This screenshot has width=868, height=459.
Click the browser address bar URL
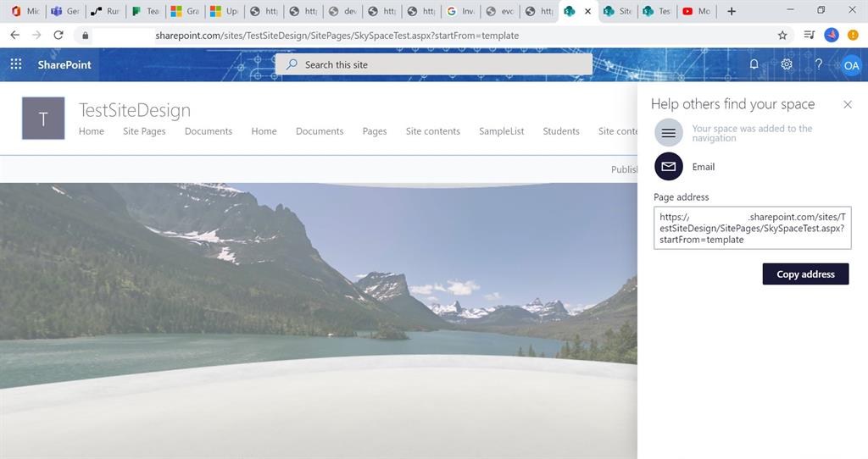(x=337, y=36)
